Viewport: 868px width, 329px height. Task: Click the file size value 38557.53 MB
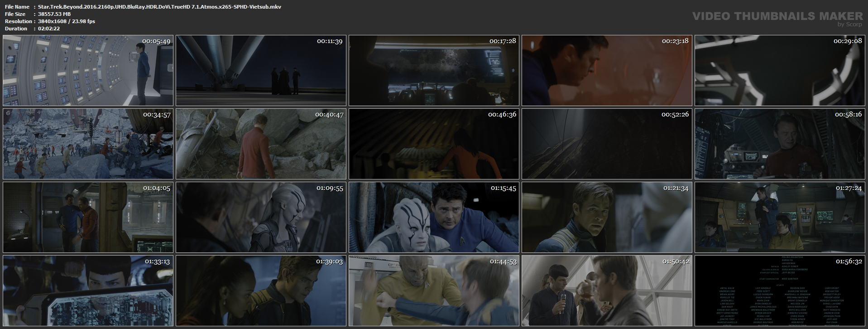pyautogui.click(x=54, y=14)
